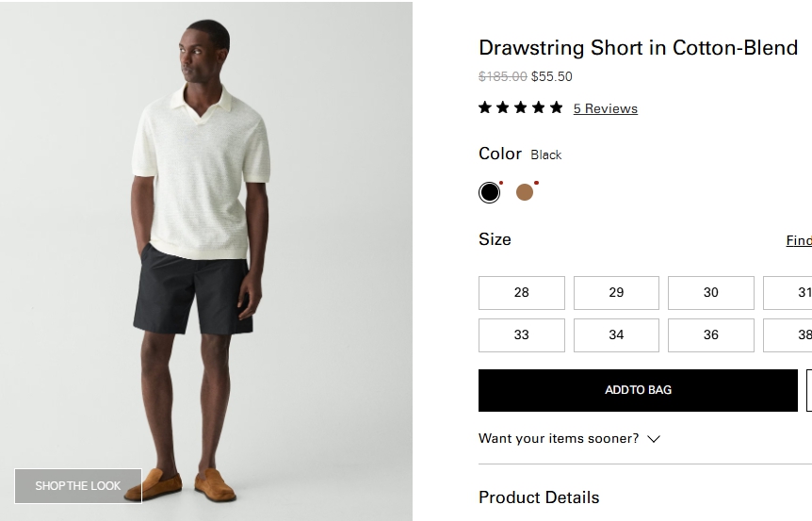This screenshot has height=521, width=812.
Task: Click the 'Want your items sooner?' text
Action: [x=559, y=438]
